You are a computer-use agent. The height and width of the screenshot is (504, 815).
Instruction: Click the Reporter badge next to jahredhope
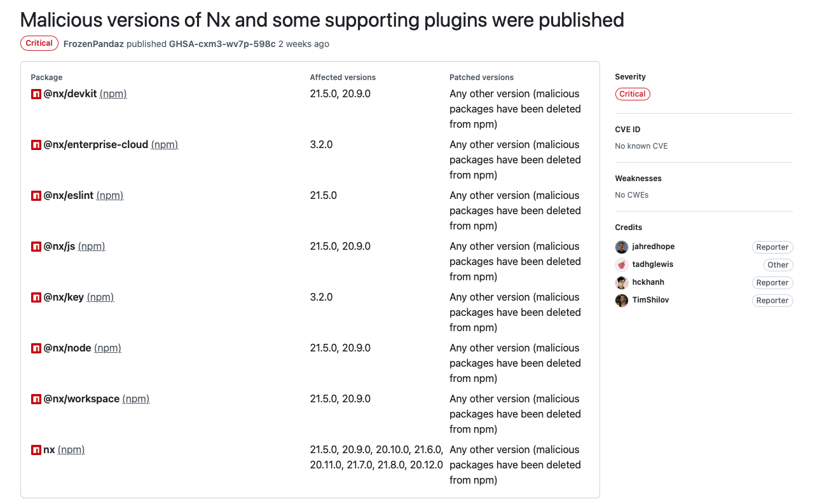tap(772, 247)
